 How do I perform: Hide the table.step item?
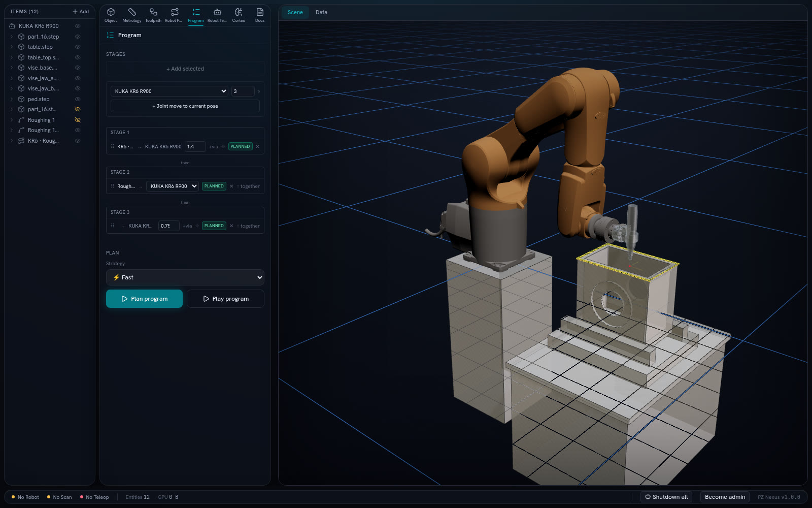click(78, 47)
